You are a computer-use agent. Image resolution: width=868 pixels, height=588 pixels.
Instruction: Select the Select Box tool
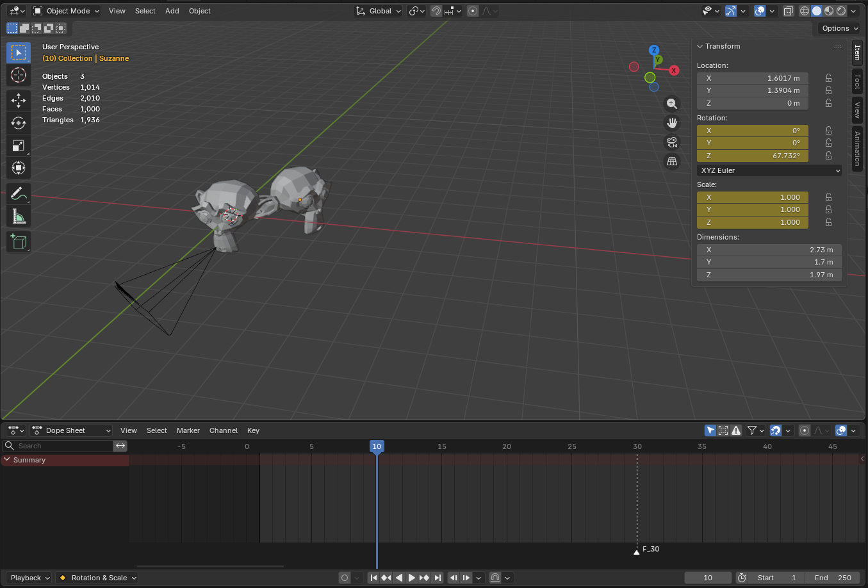click(x=19, y=53)
